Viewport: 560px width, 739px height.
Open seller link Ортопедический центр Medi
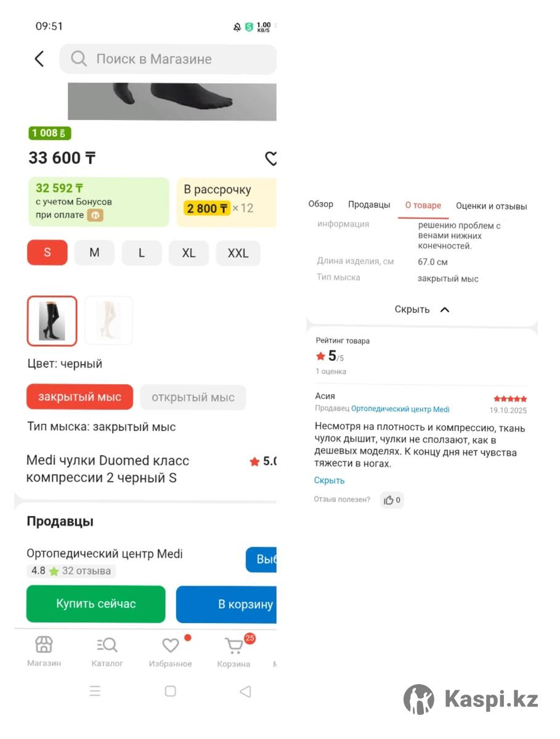[400, 410]
